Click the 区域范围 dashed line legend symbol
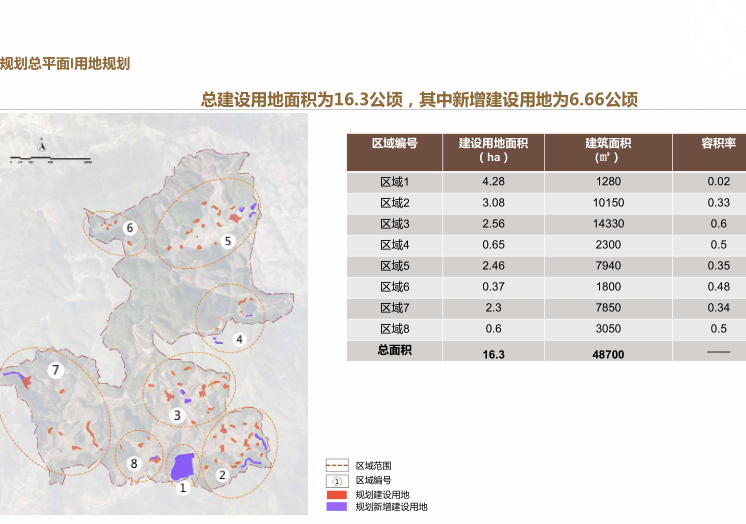This screenshot has width=746, height=524. click(337, 466)
